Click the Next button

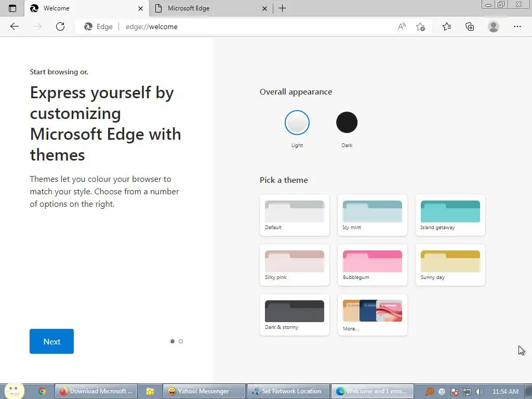(51, 341)
